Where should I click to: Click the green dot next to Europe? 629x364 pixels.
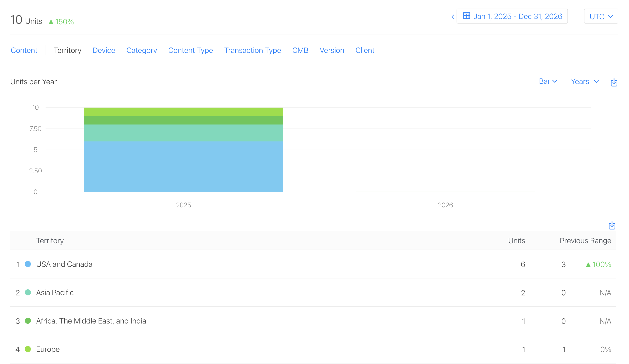coord(28,349)
